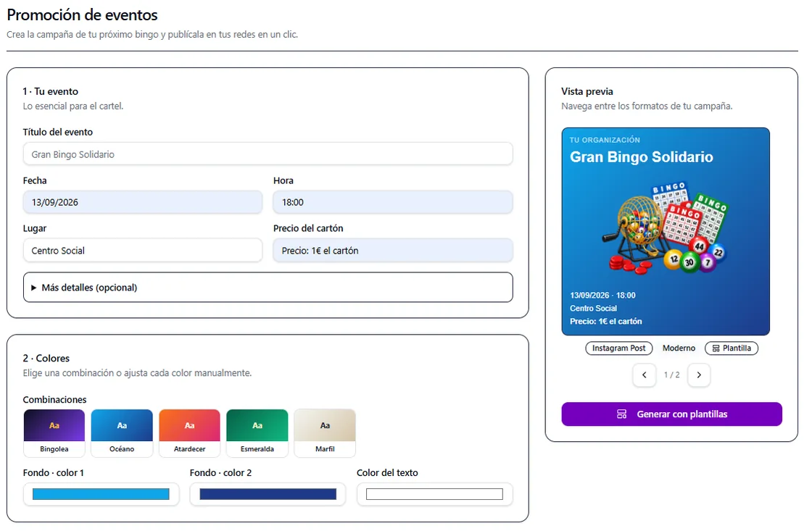Select the Océano color combination

[x=122, y=433]
